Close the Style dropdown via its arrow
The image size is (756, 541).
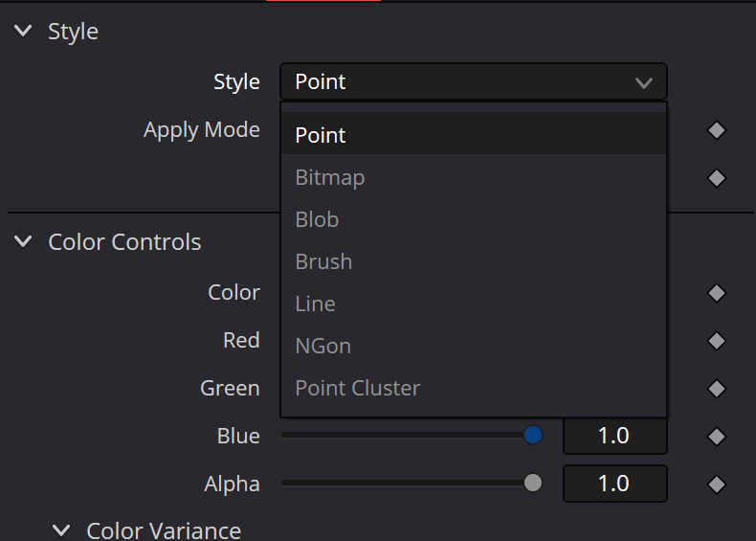pos(644,83)
